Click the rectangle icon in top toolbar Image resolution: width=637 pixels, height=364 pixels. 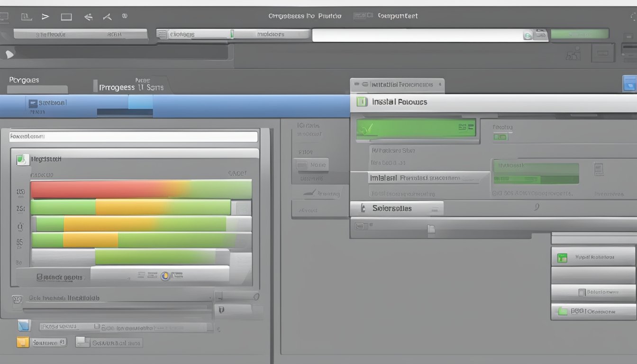point(66,17)
